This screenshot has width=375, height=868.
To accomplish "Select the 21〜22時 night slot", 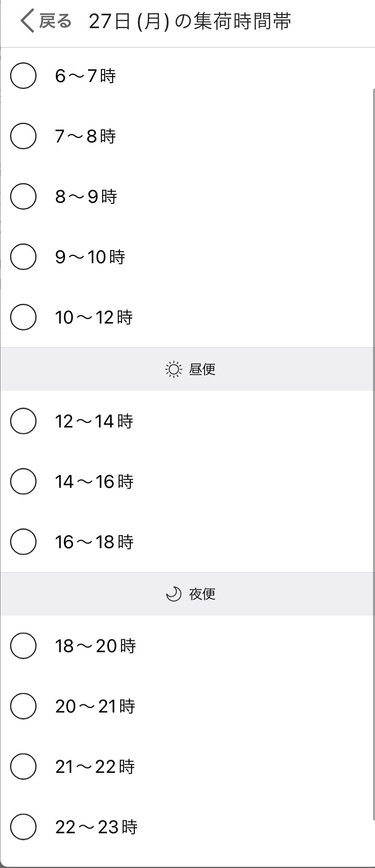I will point(23,767).
